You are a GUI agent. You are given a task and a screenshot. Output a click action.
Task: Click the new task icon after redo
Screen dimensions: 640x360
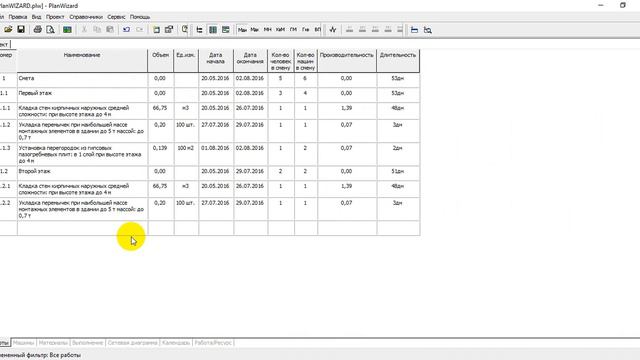(x=156, y=29)
